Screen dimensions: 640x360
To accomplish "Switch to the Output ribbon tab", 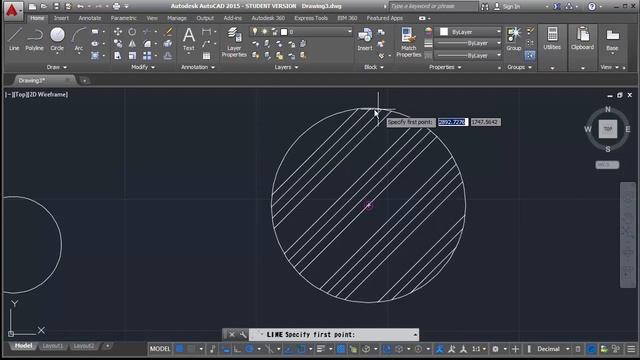I will 205,18.
